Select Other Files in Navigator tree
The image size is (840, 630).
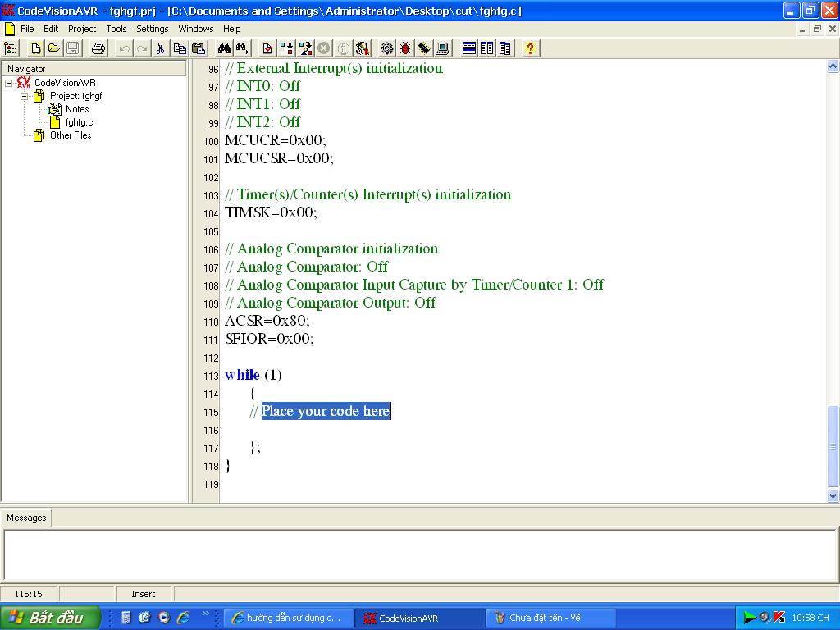coord(71,135)
